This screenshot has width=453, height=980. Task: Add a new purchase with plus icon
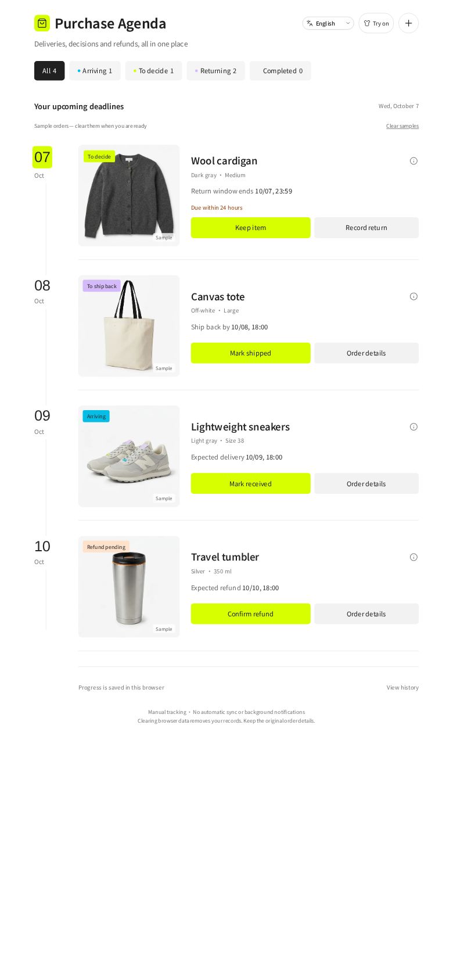(x=408, y=23)
